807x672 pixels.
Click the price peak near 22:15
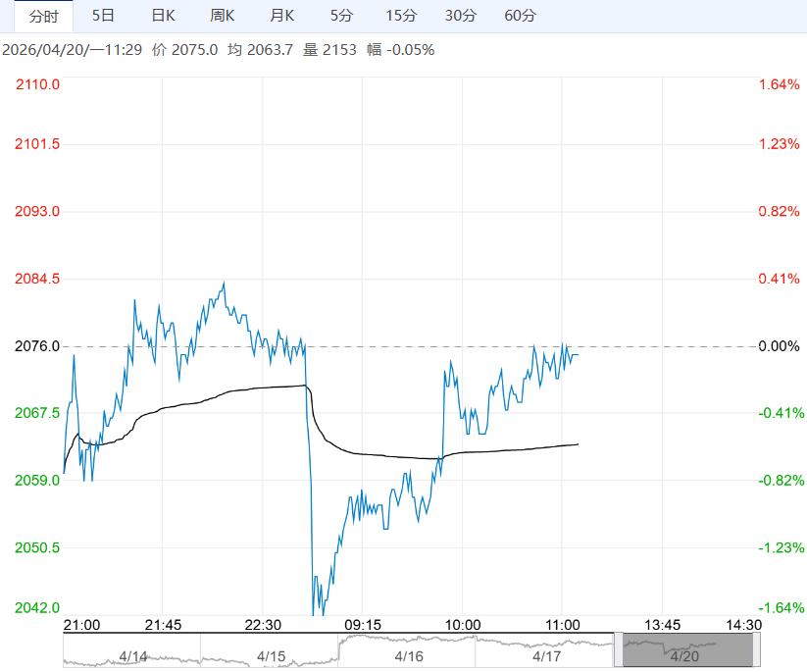tap(224, 284)
